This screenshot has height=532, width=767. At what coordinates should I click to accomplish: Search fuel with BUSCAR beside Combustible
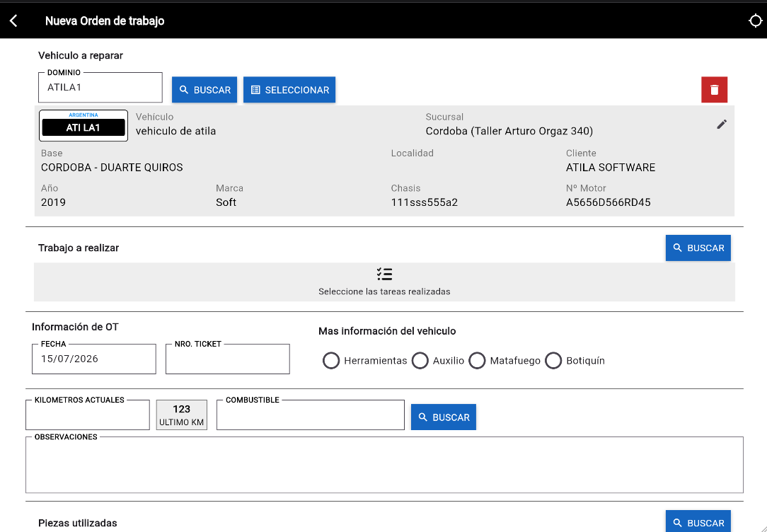pyautogui.click(x=443, y=417)
